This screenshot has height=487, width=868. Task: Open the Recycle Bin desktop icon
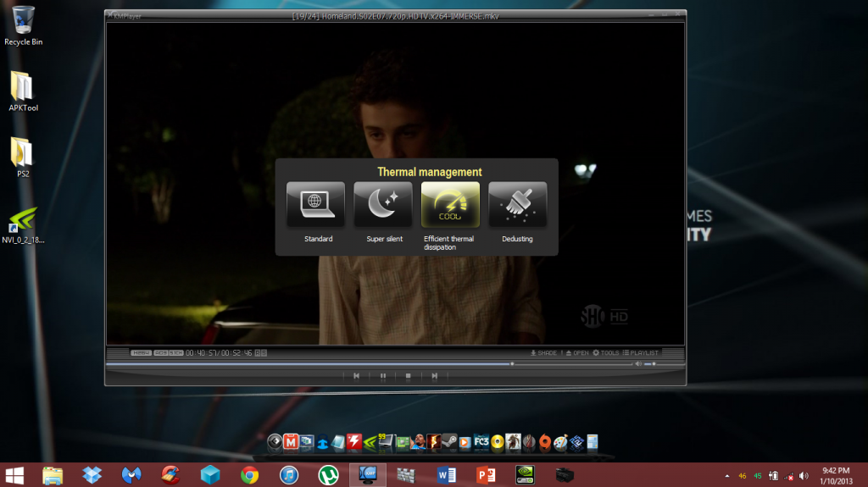23,25
